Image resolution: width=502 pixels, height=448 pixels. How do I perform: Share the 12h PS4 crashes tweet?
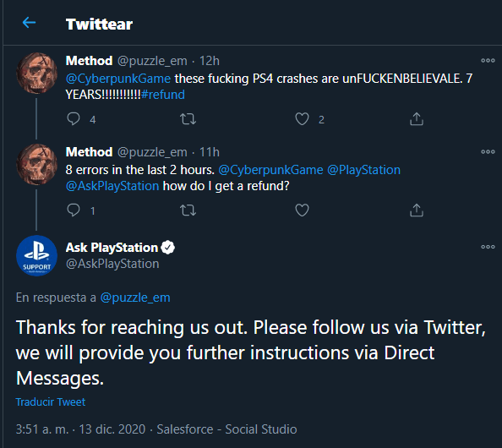point(417,119)
